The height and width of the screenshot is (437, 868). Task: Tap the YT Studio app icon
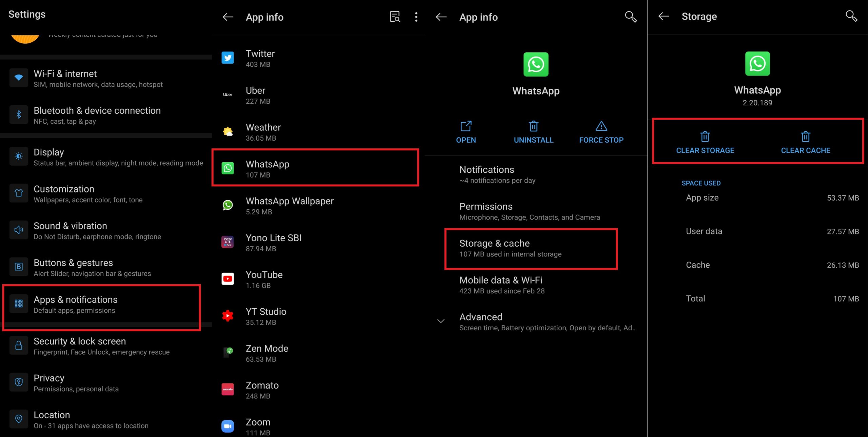point(228,316)
